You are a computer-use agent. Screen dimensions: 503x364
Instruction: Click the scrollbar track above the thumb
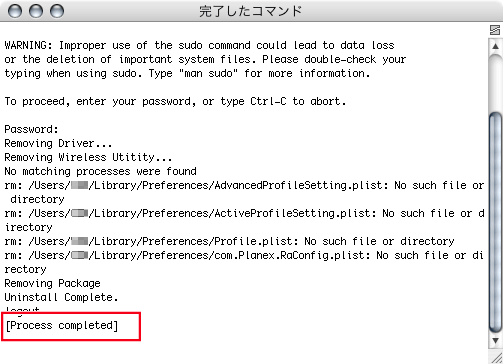click(x=495, y=82)
